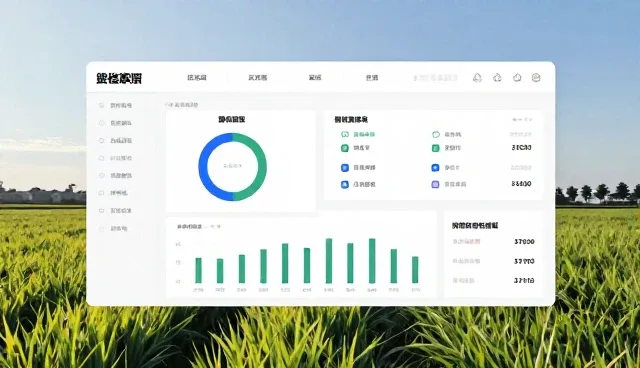This screenshot has width=640, height=368.
Task: Click the center label inside the donut
Action: [232, 166]
